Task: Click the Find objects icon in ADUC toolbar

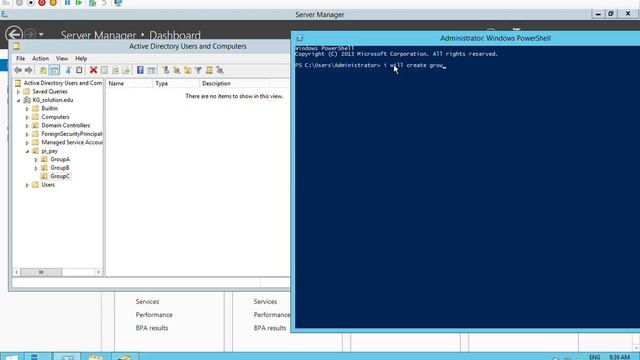Action: pos(209,70)
